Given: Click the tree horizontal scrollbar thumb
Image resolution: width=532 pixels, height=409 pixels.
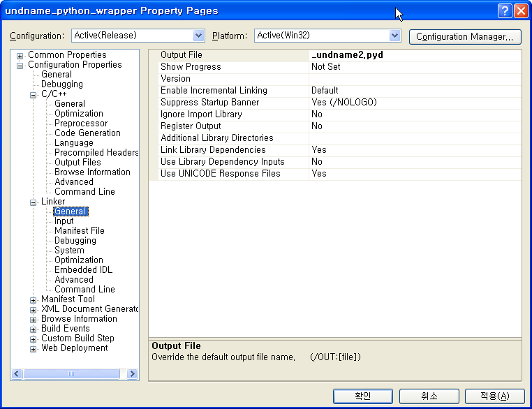Looking at the screenshot, I should click(x=71, y=373).
